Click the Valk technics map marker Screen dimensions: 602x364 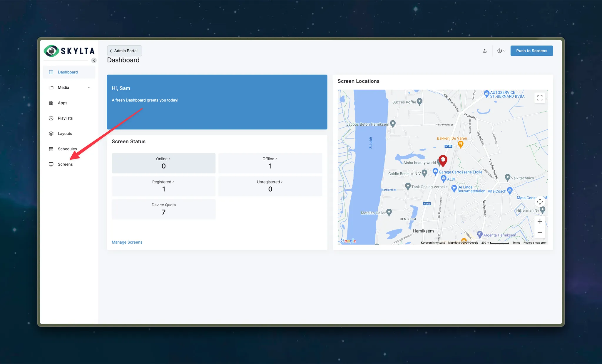507,177
